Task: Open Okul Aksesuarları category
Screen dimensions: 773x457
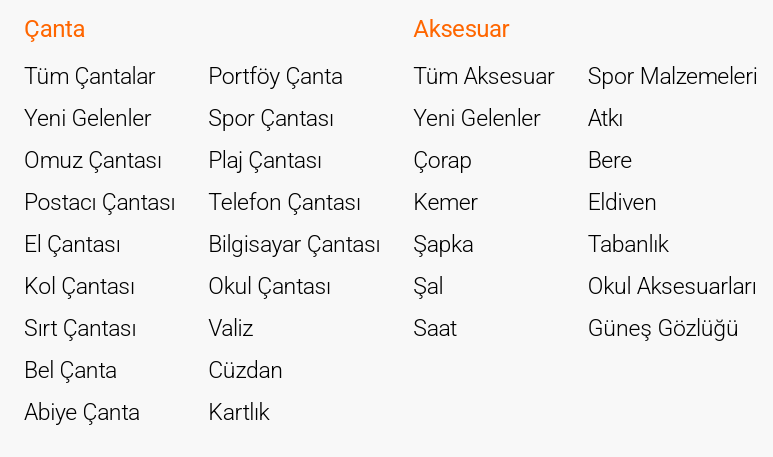Action: 672,286
